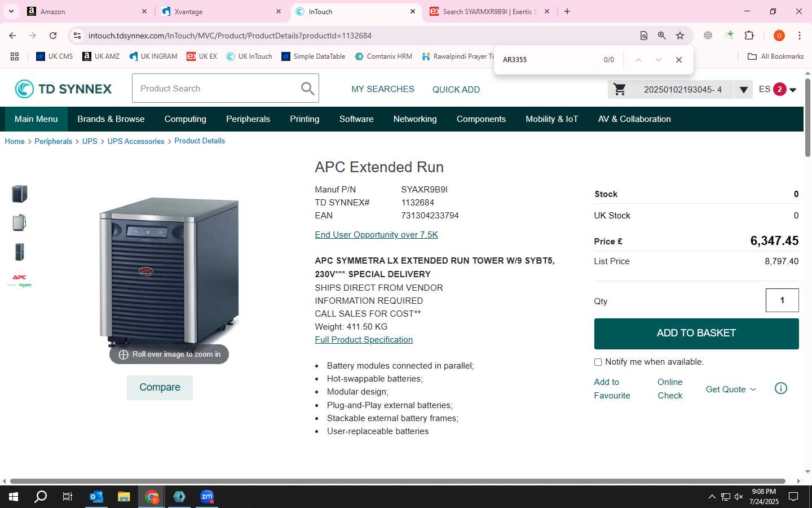Click the find-in-page previous result arrow
Image resolution: width=812 pixels, height=508 pixels.
[638, 60]
